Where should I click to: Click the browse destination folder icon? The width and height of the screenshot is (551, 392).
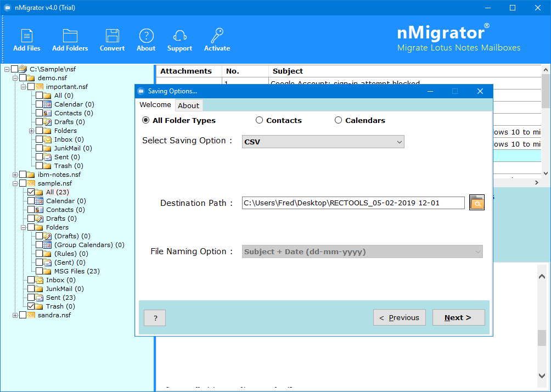click(x=477, y=203)
